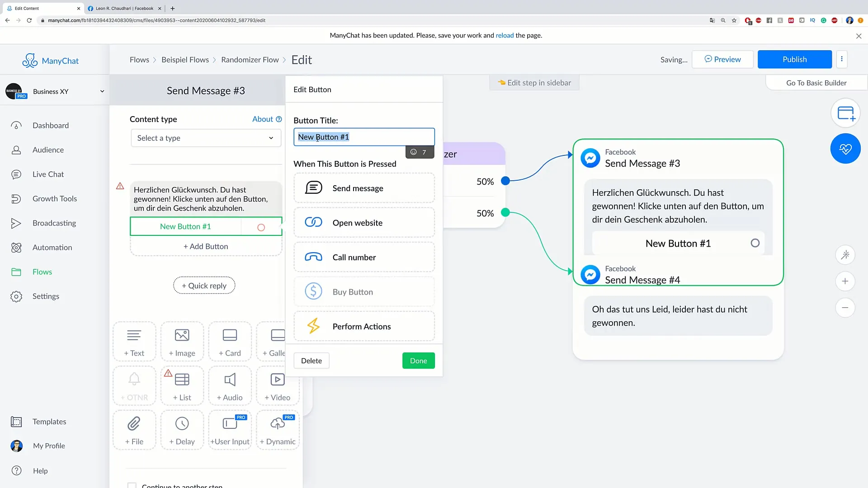The image size is (868, 488).
Task: Click the Call number action icon
Action: point(314,258)
